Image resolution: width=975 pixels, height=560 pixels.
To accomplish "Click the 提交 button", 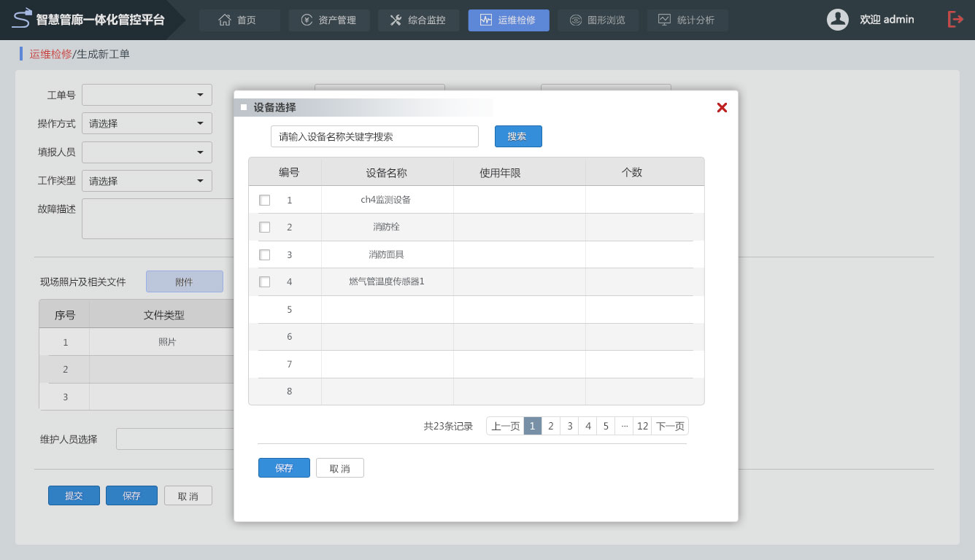I will click(74, 496).
